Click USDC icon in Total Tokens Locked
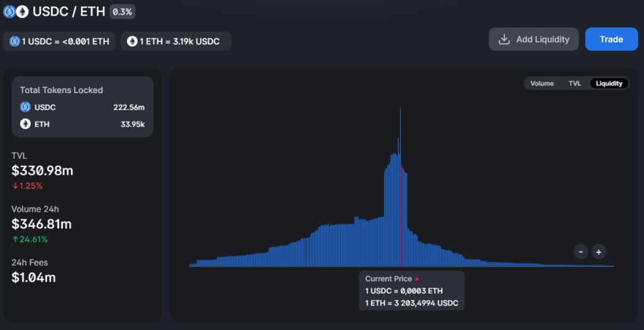644x330 pixels. tap(25, 107)
